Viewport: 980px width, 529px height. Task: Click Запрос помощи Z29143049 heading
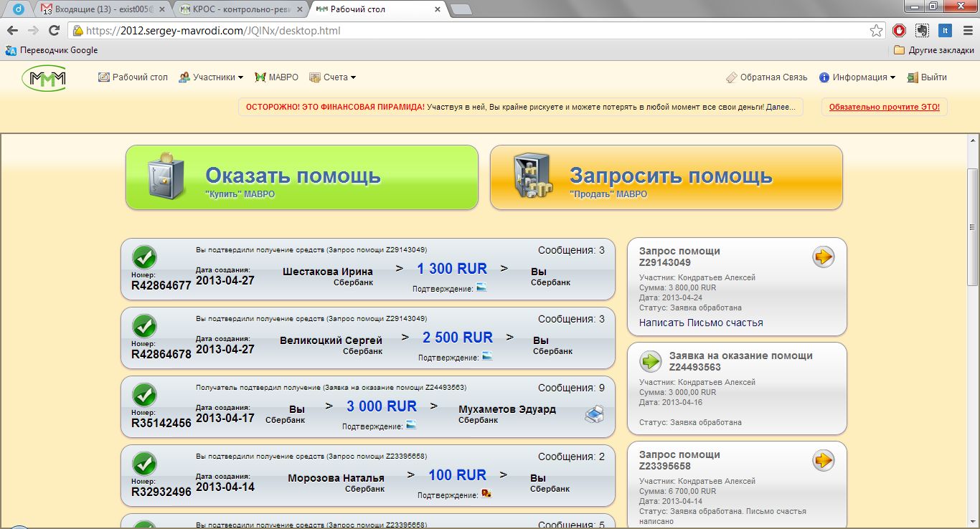(x=679, y=257)
